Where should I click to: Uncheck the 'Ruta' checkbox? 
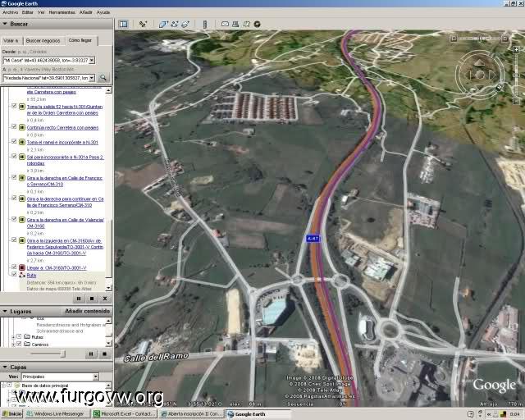pyautogui.click(x=14, y=275)
